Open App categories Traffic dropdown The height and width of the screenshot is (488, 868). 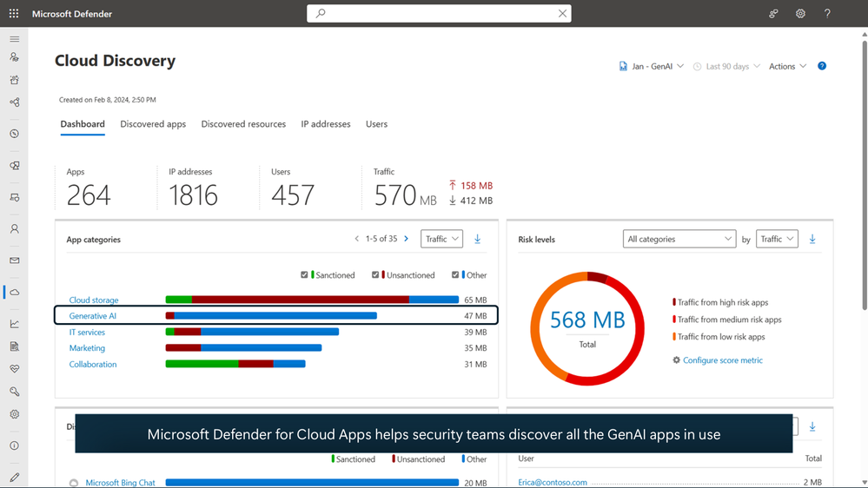(441, 239)
